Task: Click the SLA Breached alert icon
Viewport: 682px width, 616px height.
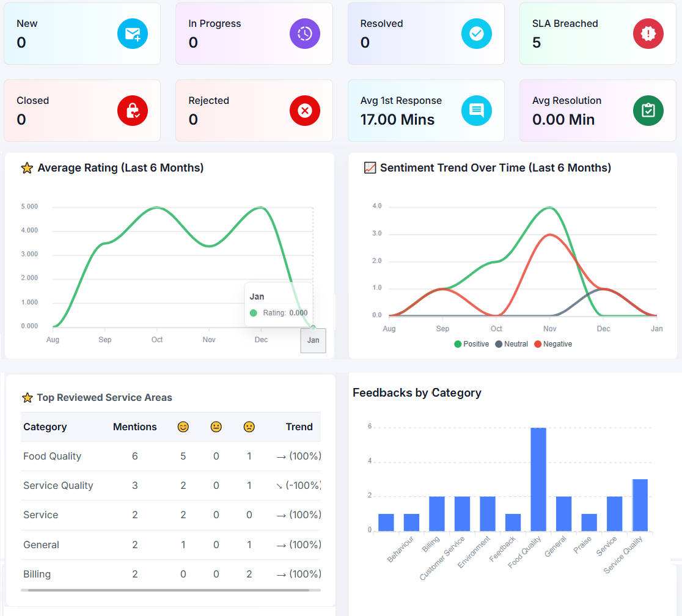Action: pyautogui.click(x=648, y=34)
